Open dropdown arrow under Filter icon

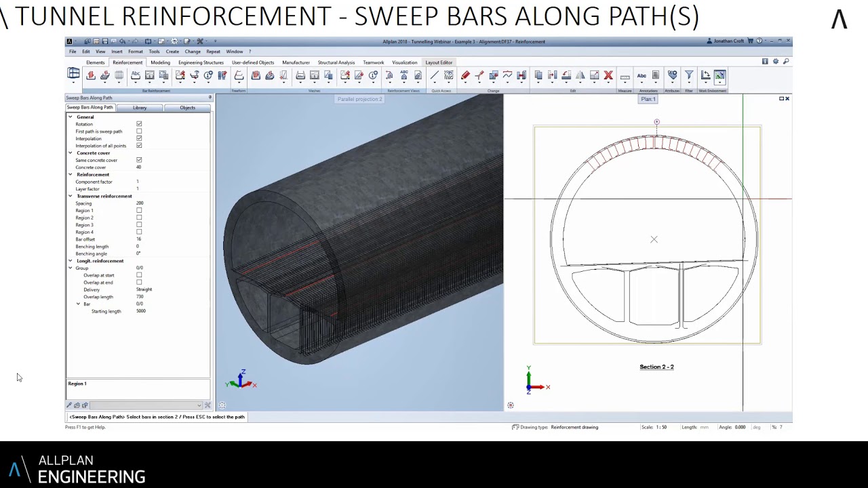(688, 84)
